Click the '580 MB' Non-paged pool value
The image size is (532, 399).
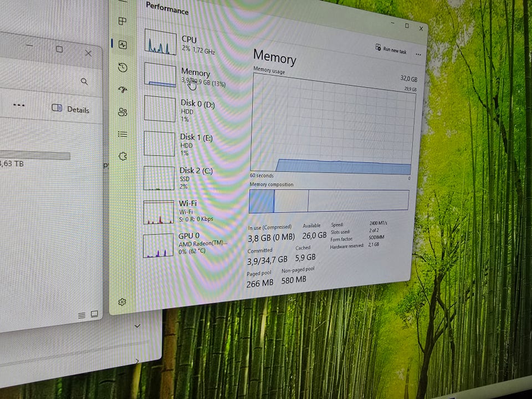(x=294, y=280)
